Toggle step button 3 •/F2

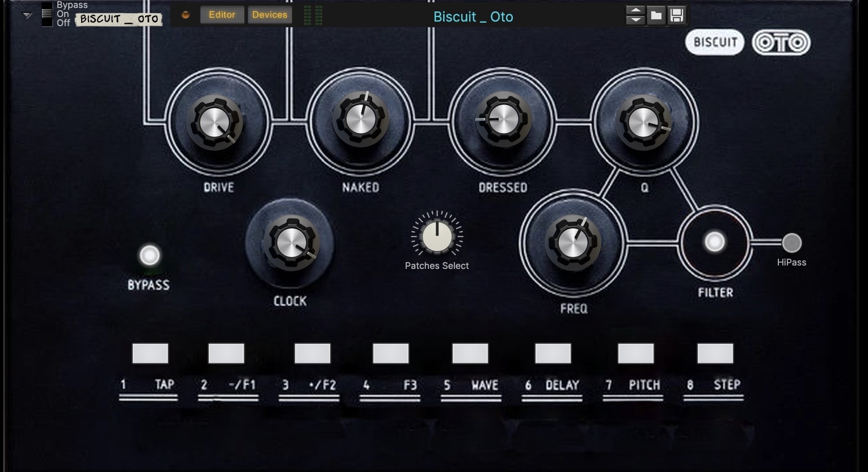pyautogui.click(x=313, y=353)
